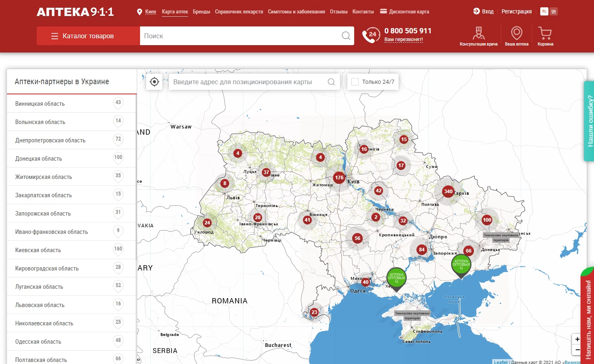Open Ваша аптека location icon
Image resolution: width=594 pixels, height=364 pixels.
(517, 36)
